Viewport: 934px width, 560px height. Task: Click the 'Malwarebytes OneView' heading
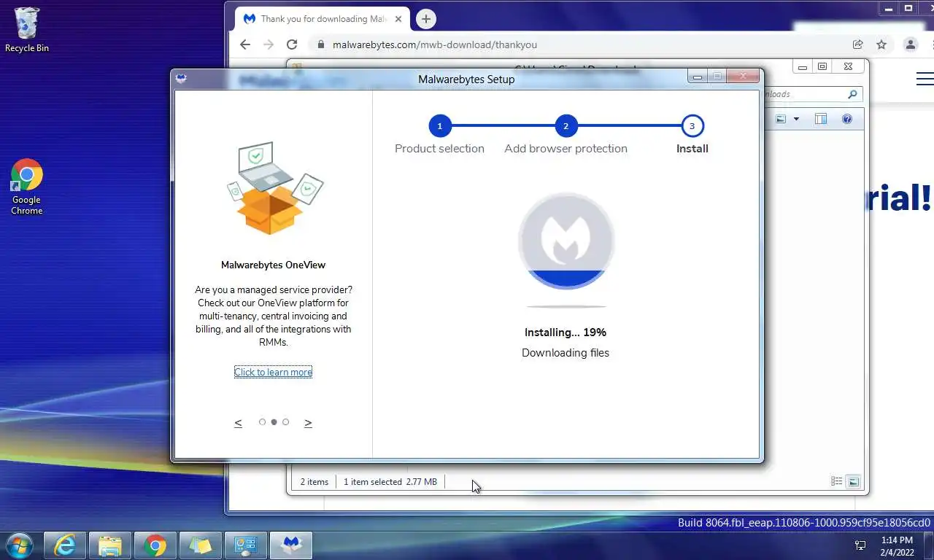click(x=273, y=265)
